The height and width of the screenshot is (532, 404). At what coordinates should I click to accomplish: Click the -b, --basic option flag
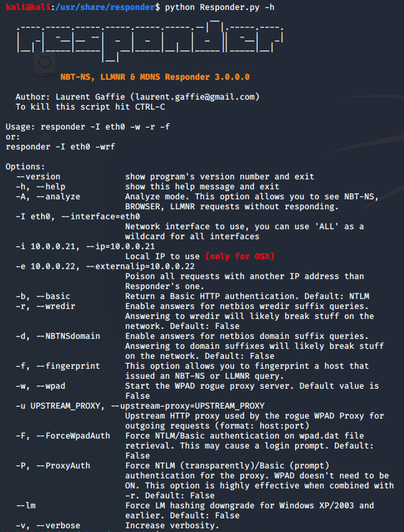43,296
